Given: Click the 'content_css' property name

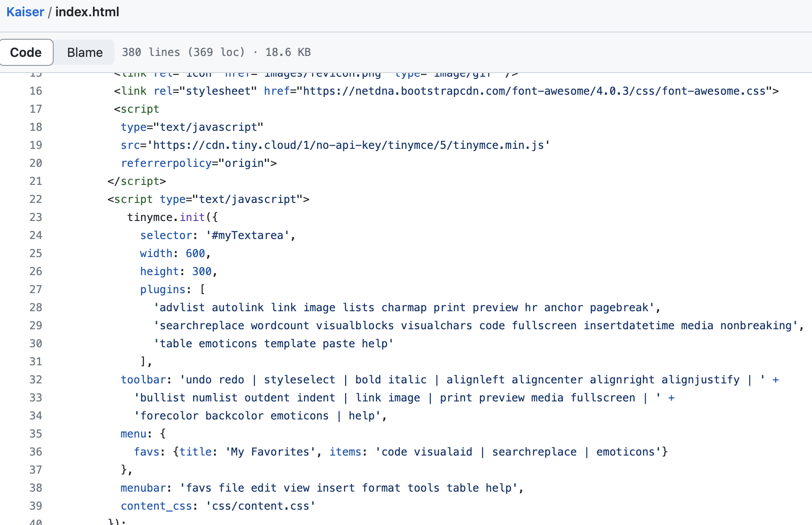Looking at the screenshot, I should pos(157,506).
